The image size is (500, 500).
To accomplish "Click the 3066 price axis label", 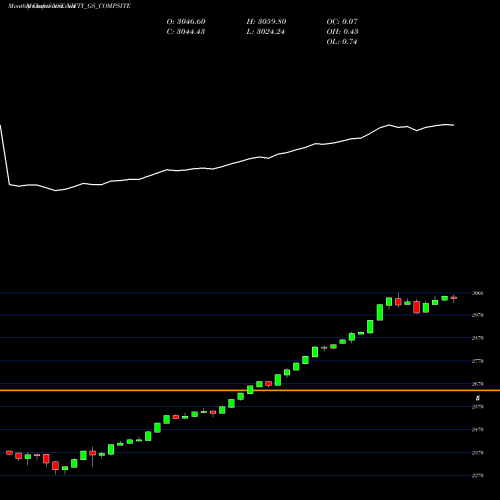I will click(478, 293).
